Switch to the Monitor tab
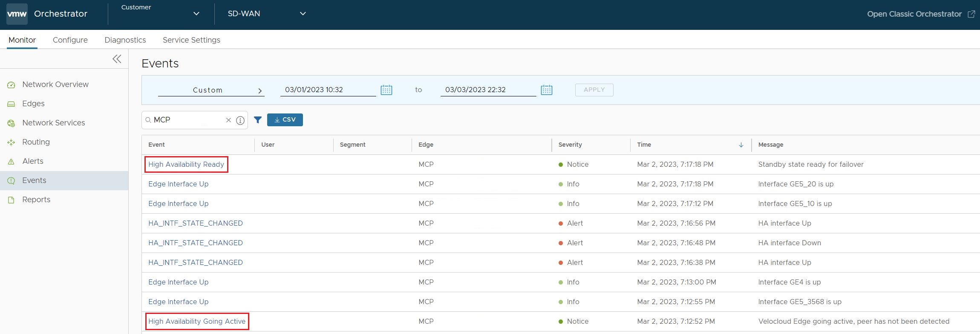 [22, 40]
